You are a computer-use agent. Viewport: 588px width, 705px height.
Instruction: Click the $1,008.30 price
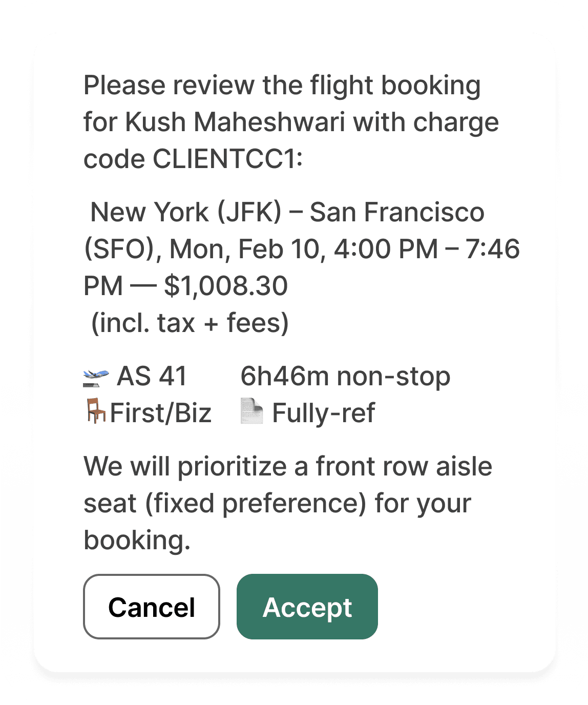(226, 286)
